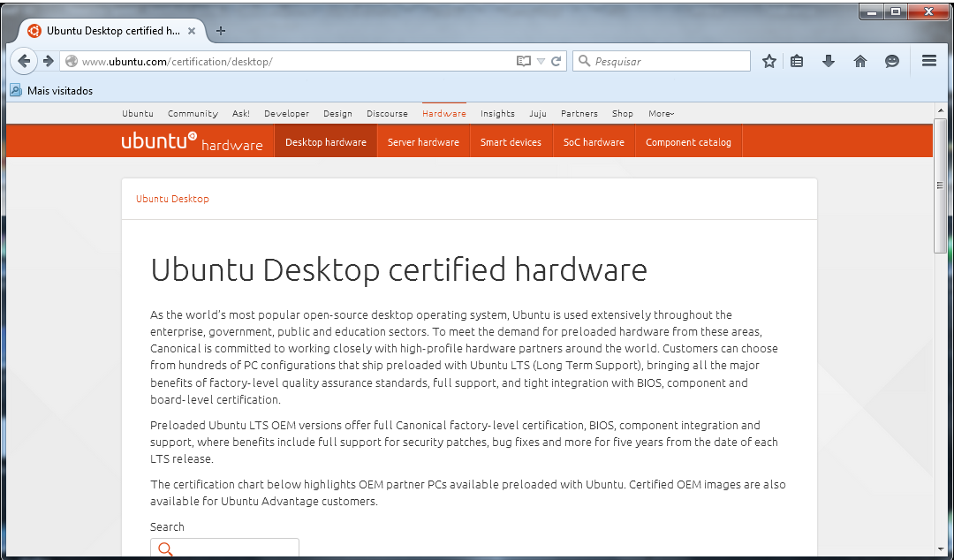The width and height of the screenshot is (954, 560).
Task: Toggle reader view in the address bar
Action: [524, 61]
